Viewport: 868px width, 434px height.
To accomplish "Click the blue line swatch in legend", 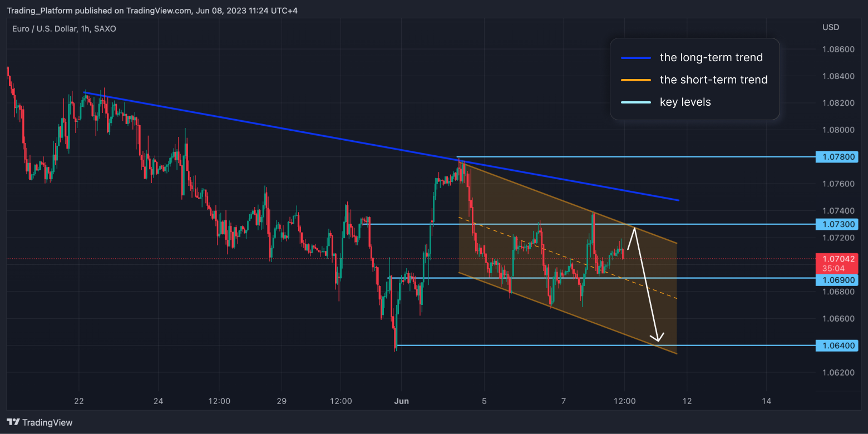I will (x=635, y=58).
